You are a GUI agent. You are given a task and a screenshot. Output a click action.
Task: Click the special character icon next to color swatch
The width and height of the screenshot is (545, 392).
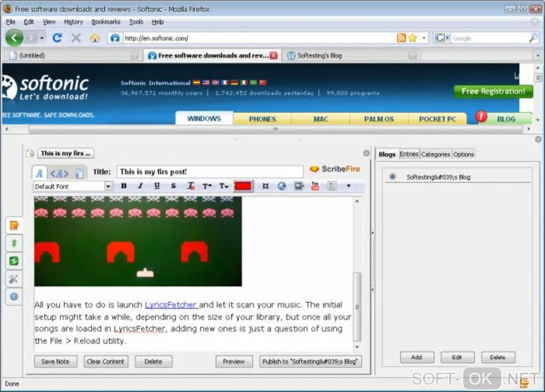coord(265,186)
